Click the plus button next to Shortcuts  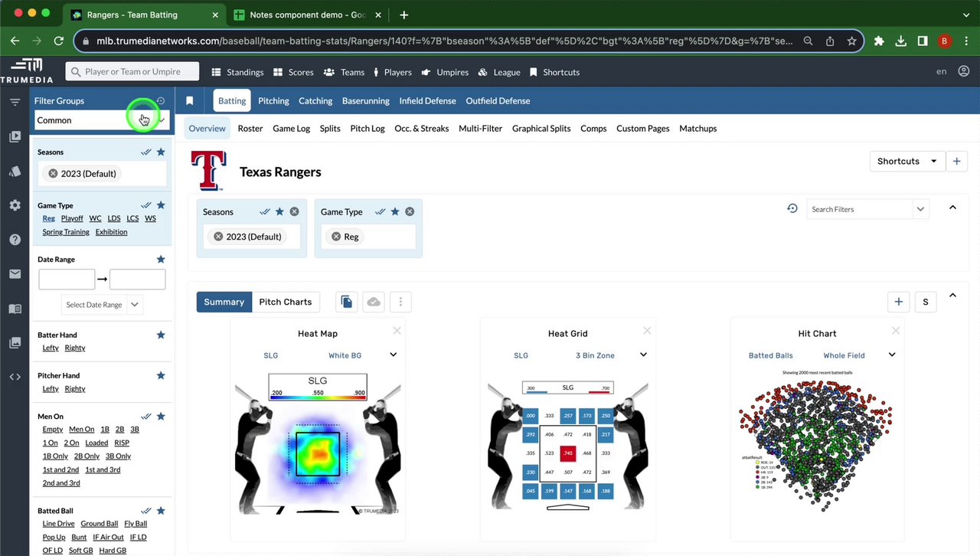click(x=956, y=161)
